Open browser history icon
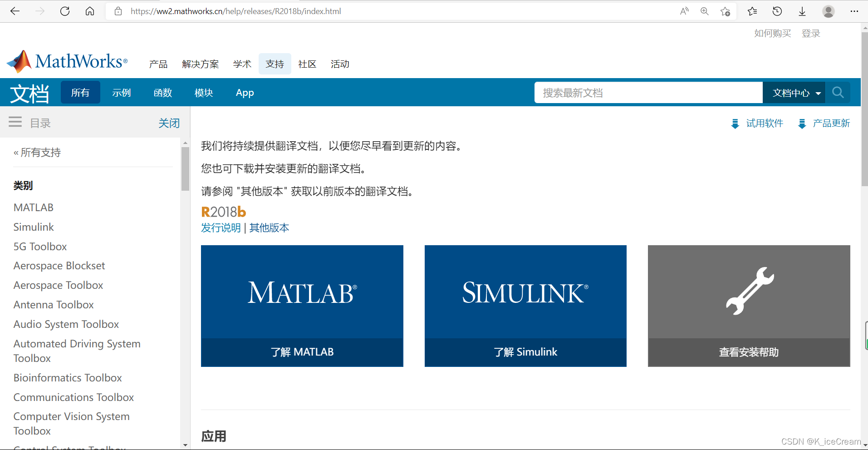 [x=777, y=11]
